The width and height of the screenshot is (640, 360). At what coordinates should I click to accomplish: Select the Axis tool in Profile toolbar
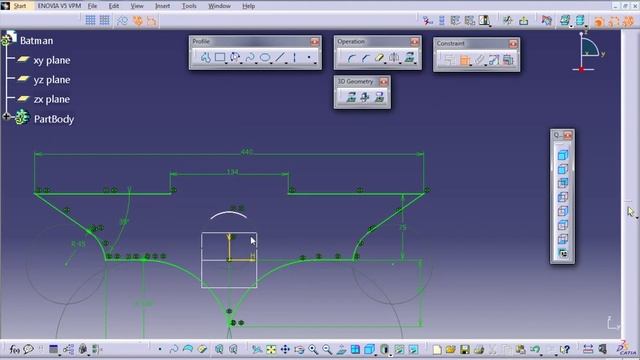294,58
